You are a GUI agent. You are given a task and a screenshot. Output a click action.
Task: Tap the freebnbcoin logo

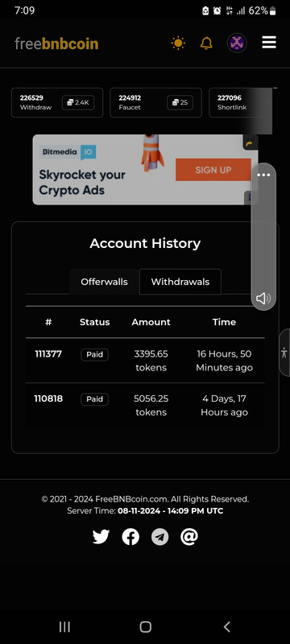click(x=56, y=43)
